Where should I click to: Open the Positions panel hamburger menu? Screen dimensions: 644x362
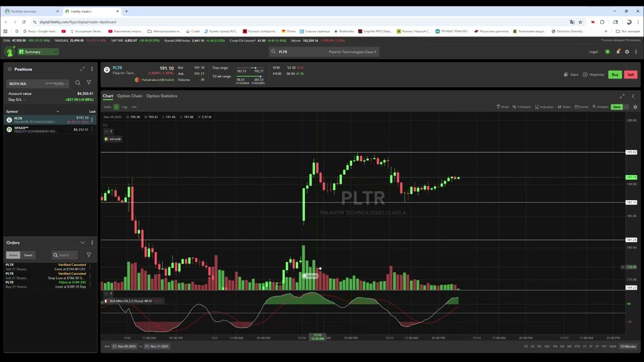(x=9, y=69)
